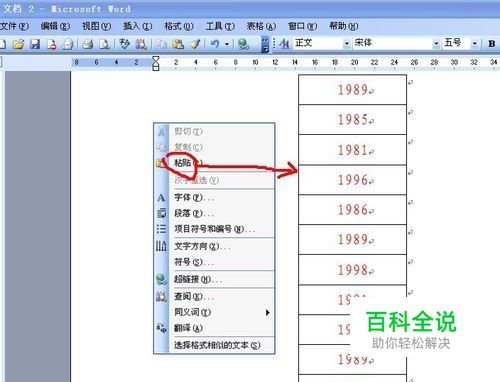The height and width of the screenshot is (382, 500).
Task: Open the 窗口(W) menu
Action: tap(302, 26)
